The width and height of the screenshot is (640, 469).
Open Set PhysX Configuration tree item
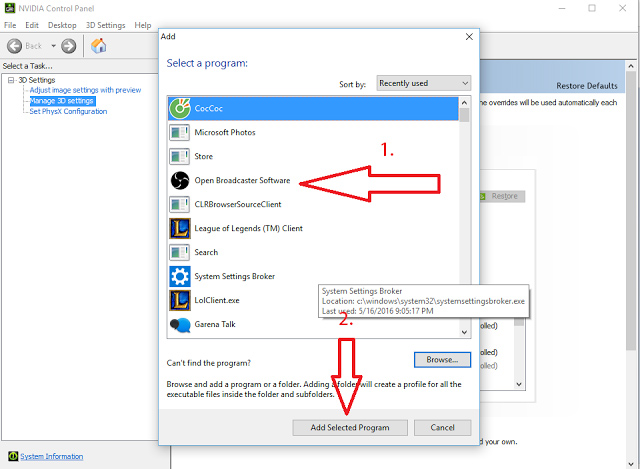coord(68,111)
